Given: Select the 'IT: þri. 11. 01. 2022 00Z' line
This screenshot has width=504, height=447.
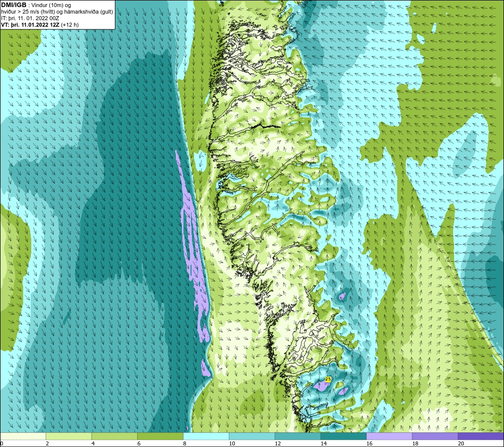Looking at the screenshot, I should click(30, 18).
